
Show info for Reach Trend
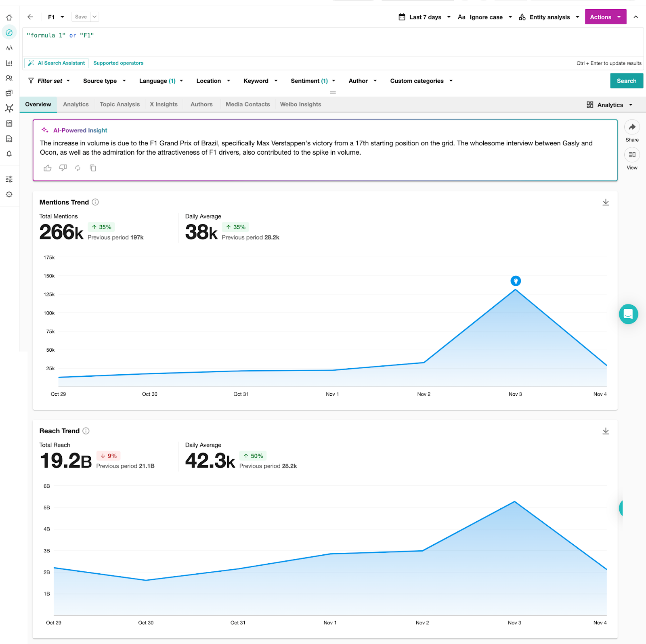pos(86,431)
